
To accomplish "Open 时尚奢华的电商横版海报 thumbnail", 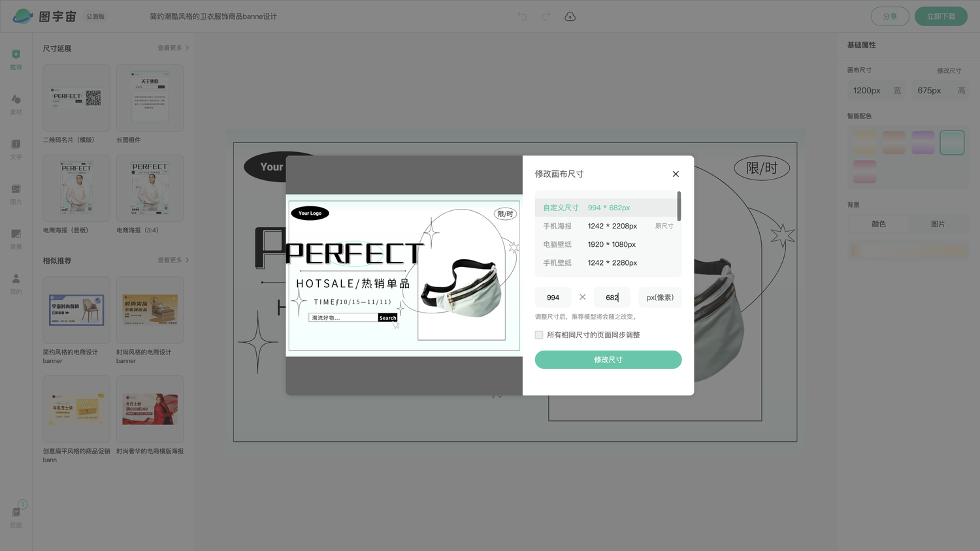I will 150,409.
